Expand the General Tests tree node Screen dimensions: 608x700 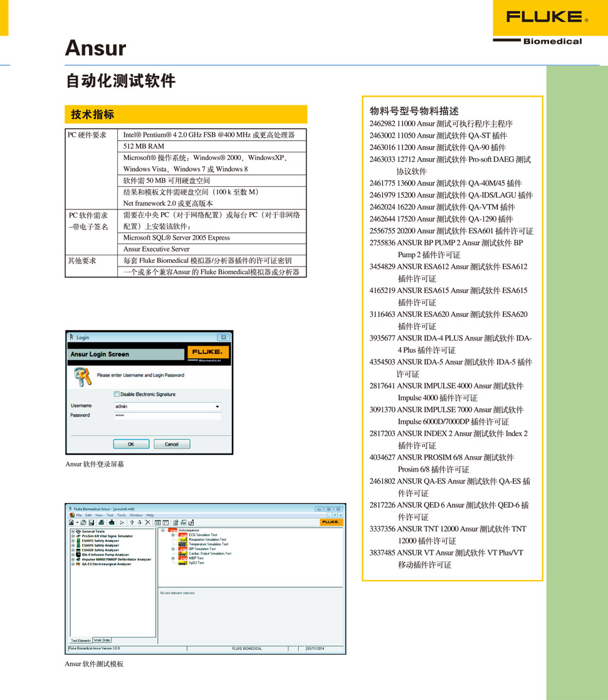73,531
